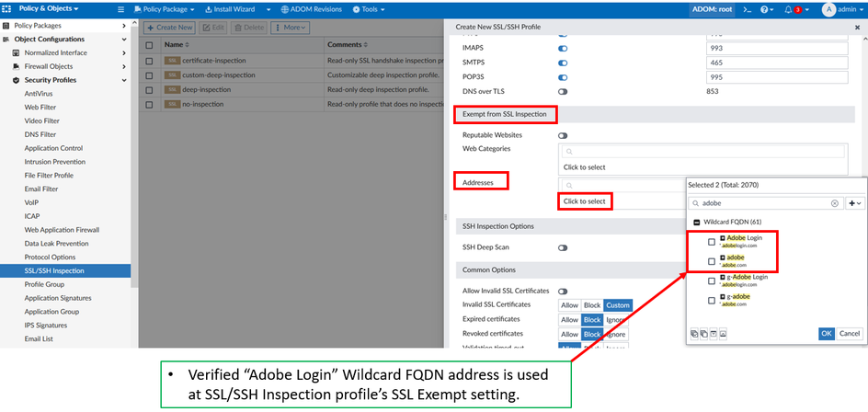The width and height of the screenshot is (868, 412).
Task: Click fourth icon in address picker footer
Action: [x=723, y=334]
